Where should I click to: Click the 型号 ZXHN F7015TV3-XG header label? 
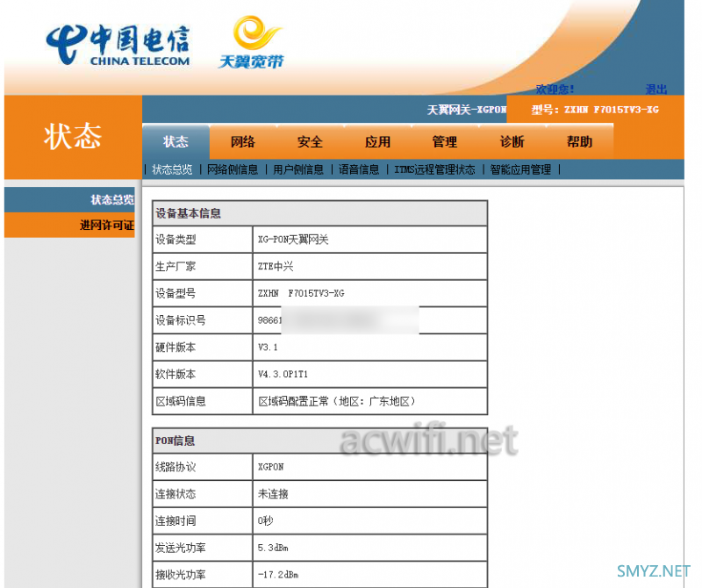[595, 110]
